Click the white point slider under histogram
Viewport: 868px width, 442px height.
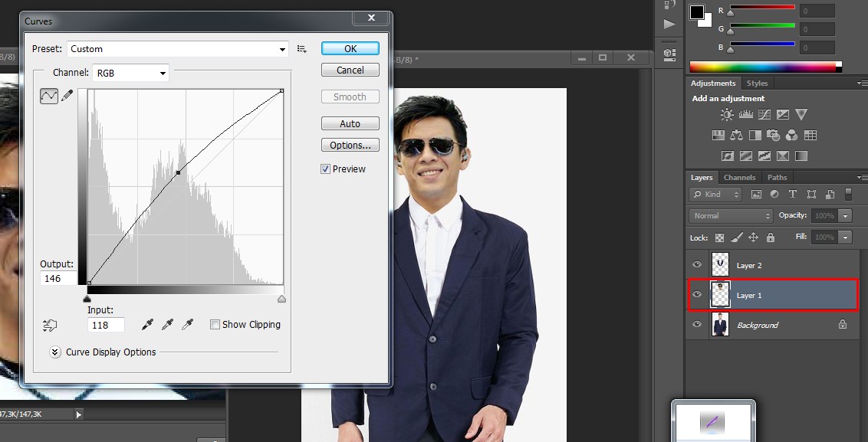pyautogui.click(x=281, y=299)
